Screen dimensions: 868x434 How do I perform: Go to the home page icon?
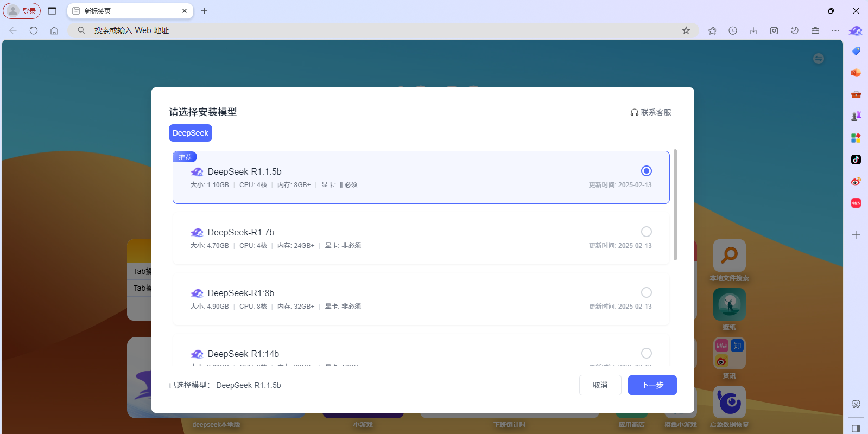coord(54,30)
